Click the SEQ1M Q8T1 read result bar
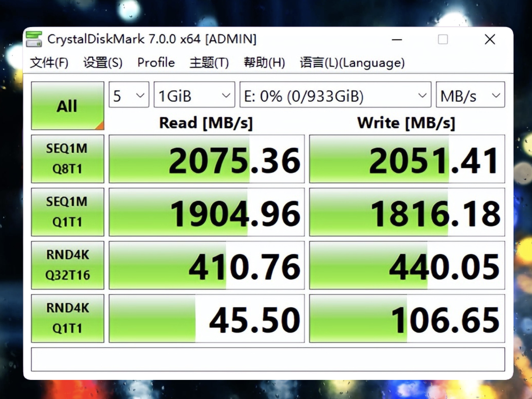Viewport: 532px width, 399px height. tap(207, 158)
